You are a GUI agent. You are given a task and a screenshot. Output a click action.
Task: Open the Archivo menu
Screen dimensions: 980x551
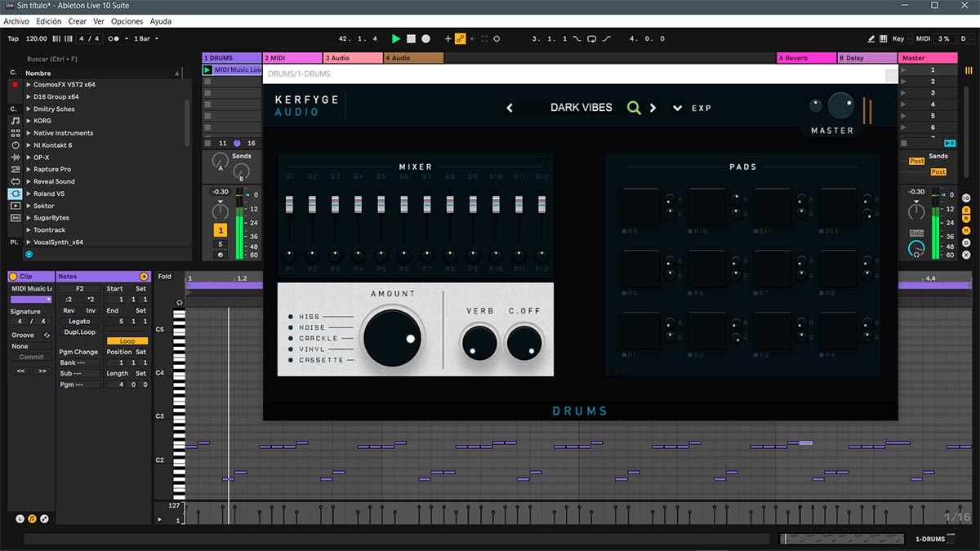pyautogui.click(x=16, y=21)
